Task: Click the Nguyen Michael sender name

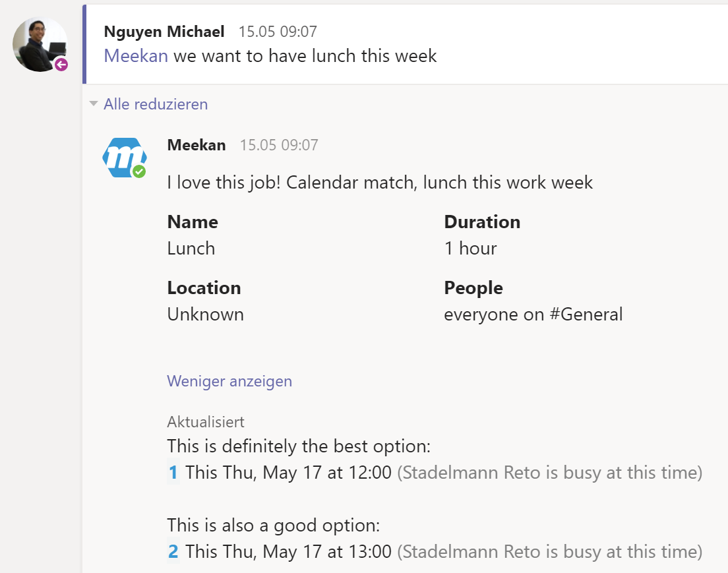Action: (164, 32)
